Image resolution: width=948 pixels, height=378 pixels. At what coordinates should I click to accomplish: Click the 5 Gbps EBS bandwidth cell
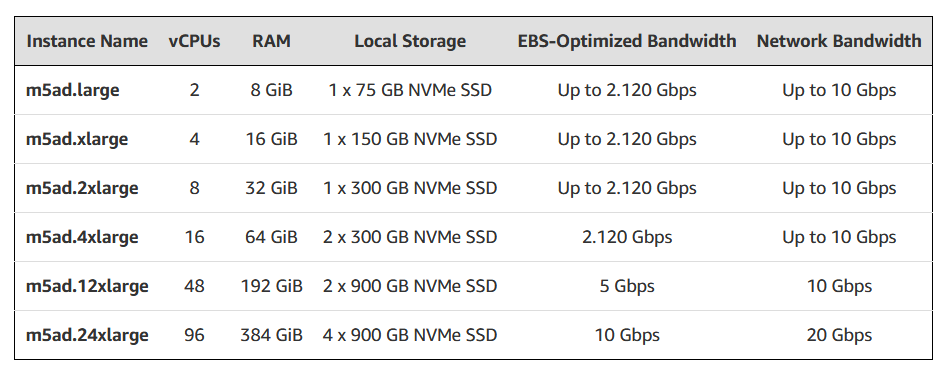pyautogui.click(x=627, y=286)
